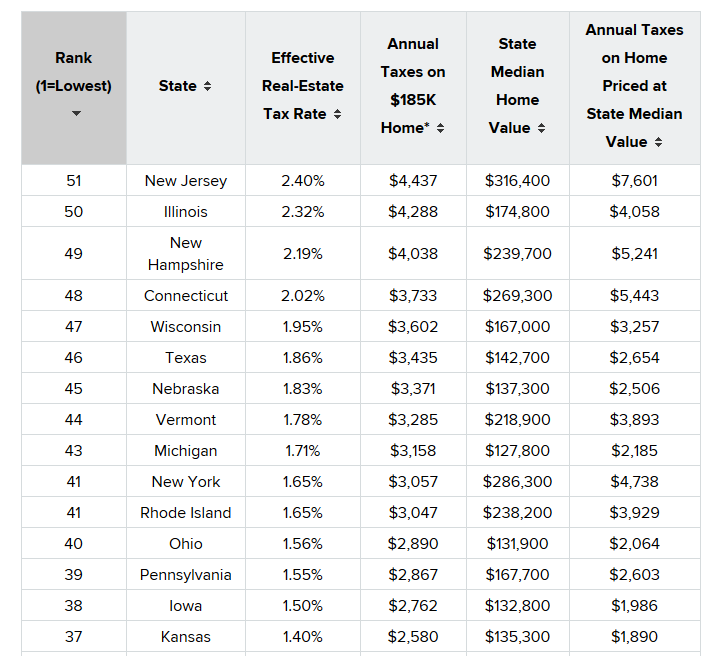Select the New Hampshire cell
The height and width of the screenshot is (656, 722).
[x=186, y=254]
